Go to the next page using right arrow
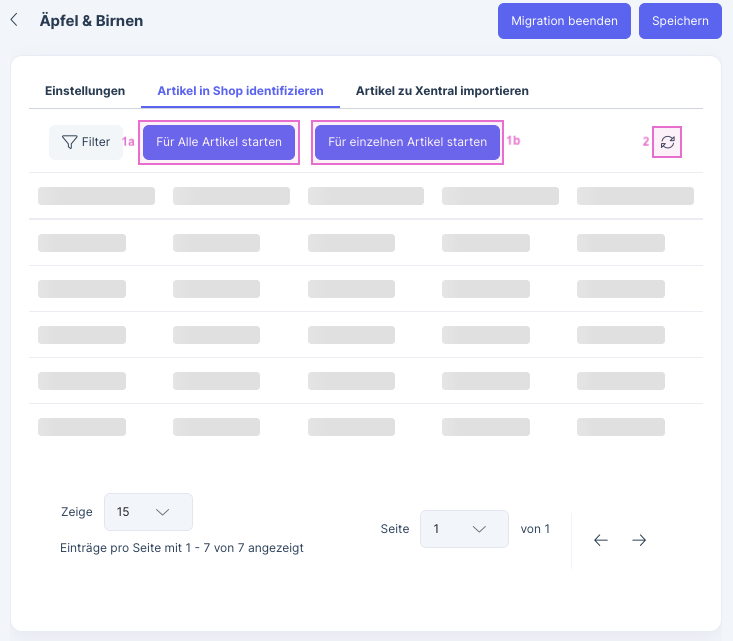Screen dimensions: 733x641 tap(639, 540)
